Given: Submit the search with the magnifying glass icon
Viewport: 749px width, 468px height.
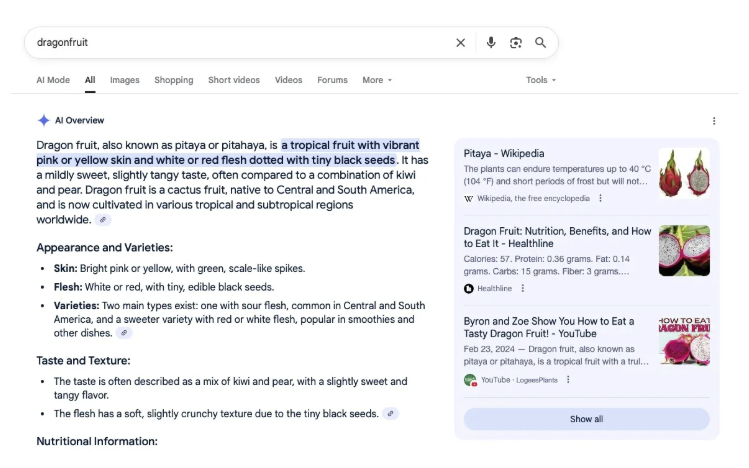Looking at the screenshot, I should (x=540, y=43).
